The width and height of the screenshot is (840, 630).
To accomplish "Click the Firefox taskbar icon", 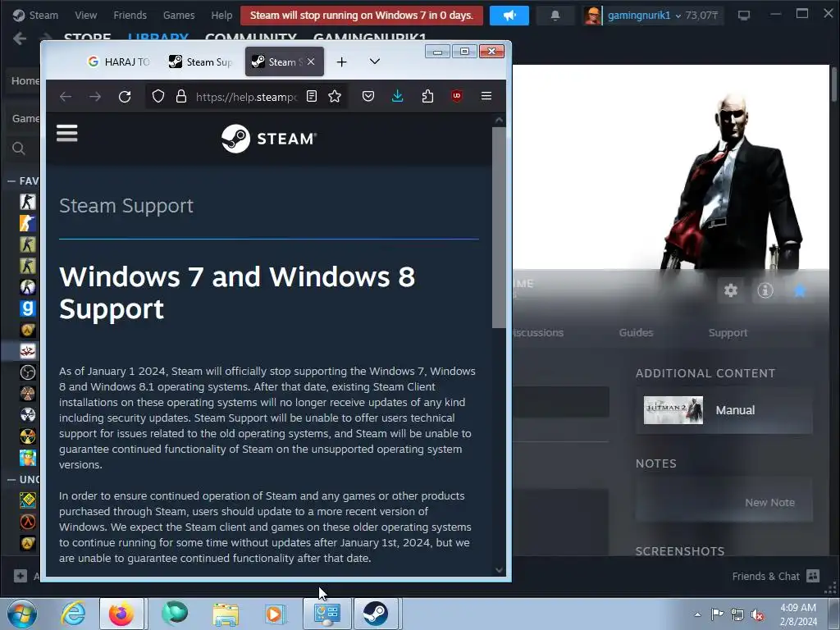I will 121,614.
